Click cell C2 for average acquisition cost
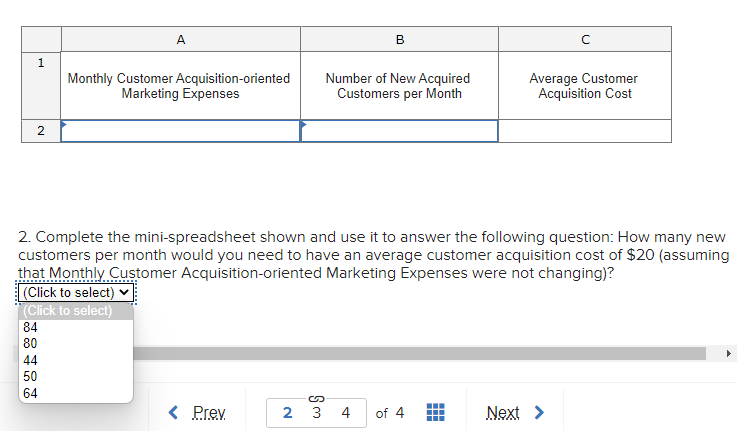 [x=585, y=131]
